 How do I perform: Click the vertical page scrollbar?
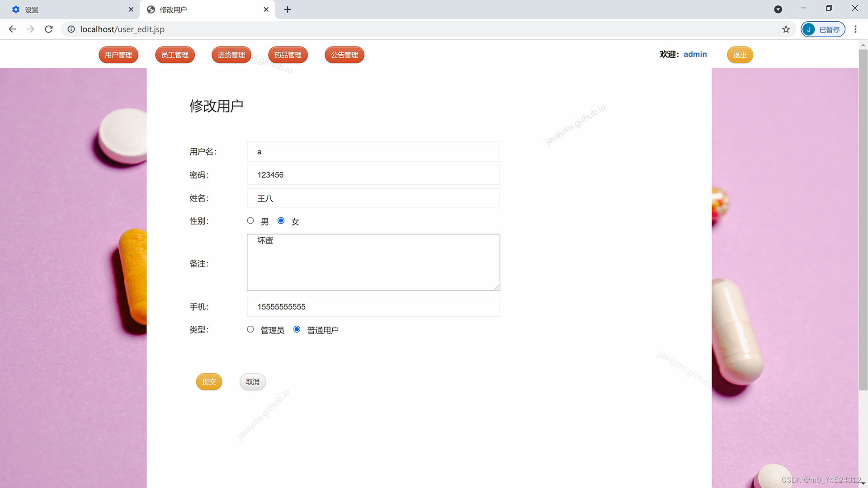(x=863, y=219)
